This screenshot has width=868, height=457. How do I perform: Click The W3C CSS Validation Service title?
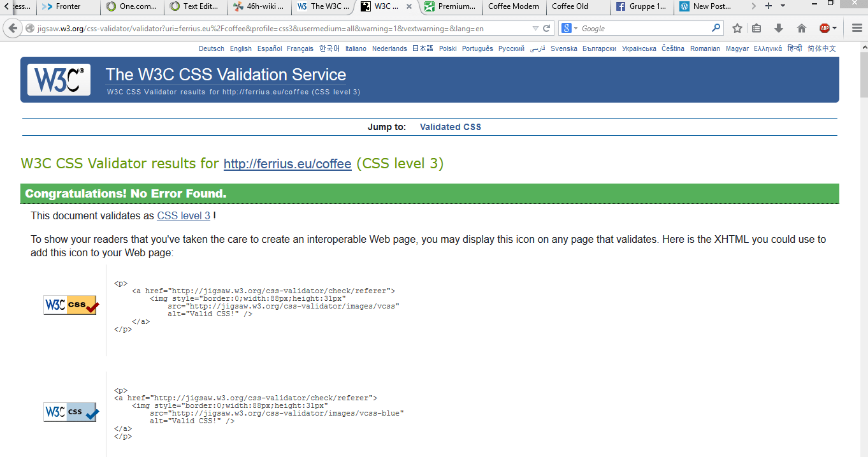(x=226, y=75)
